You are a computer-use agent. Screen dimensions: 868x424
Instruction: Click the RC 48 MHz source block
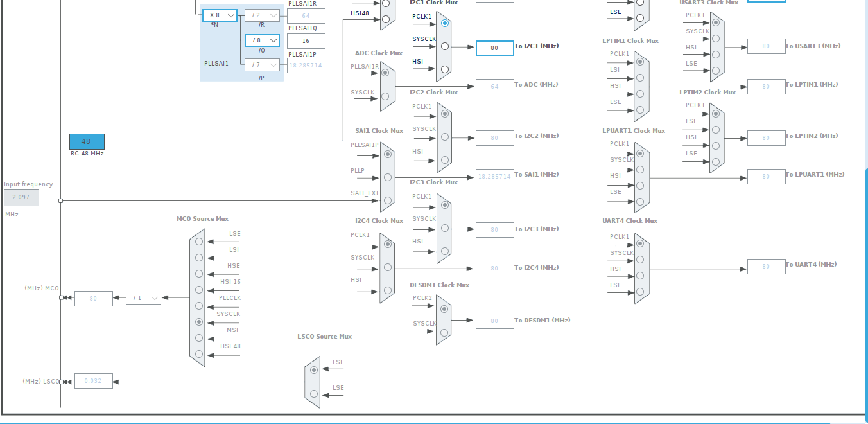coord(85,141)
